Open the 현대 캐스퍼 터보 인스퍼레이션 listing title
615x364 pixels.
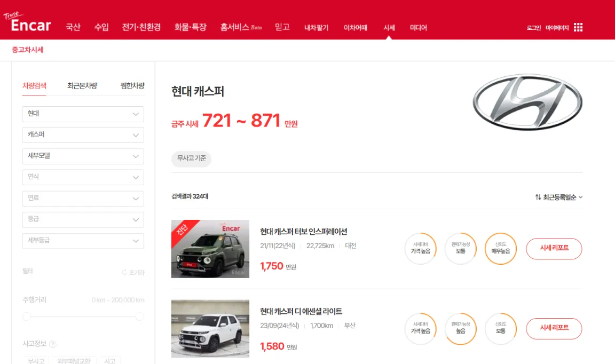pyautogui.click(x=304, y=232)
